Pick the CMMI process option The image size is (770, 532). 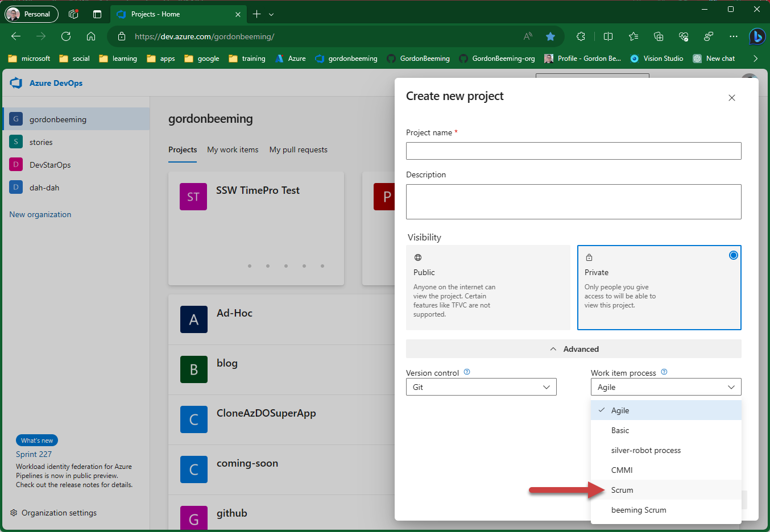pyautogui.click(x=622, y=470)
